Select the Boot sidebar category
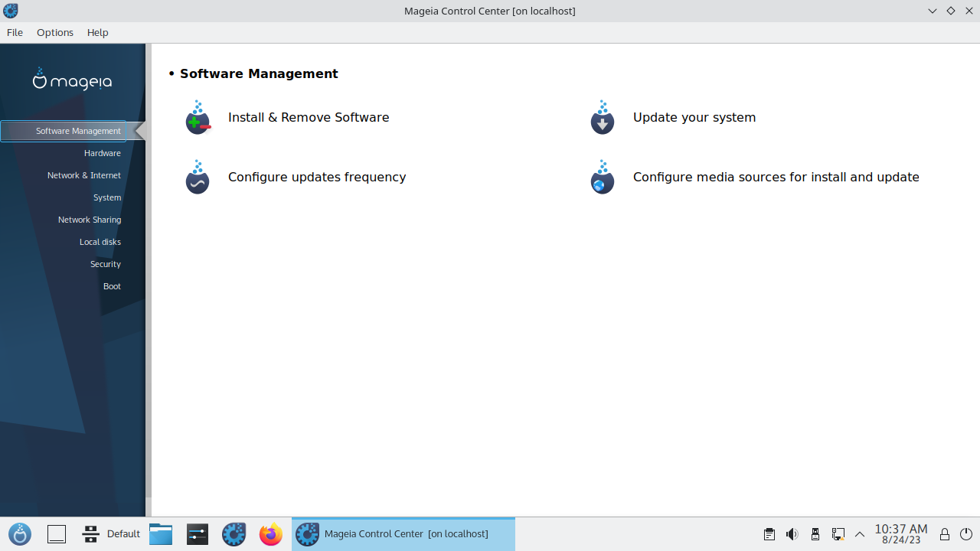Image resolution: width=980 pixels, height=551 pixels. 113,286
